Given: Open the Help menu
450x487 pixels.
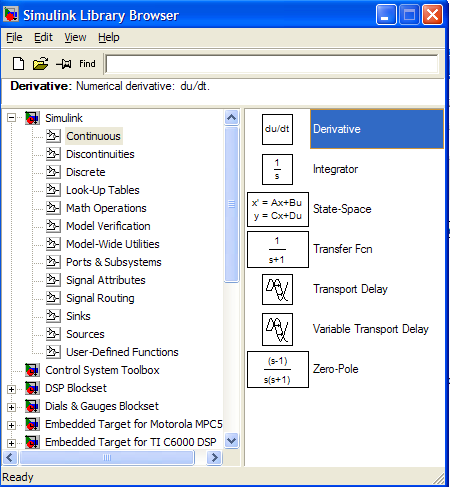Looking at the screenshot, I should tap(109, 37).
